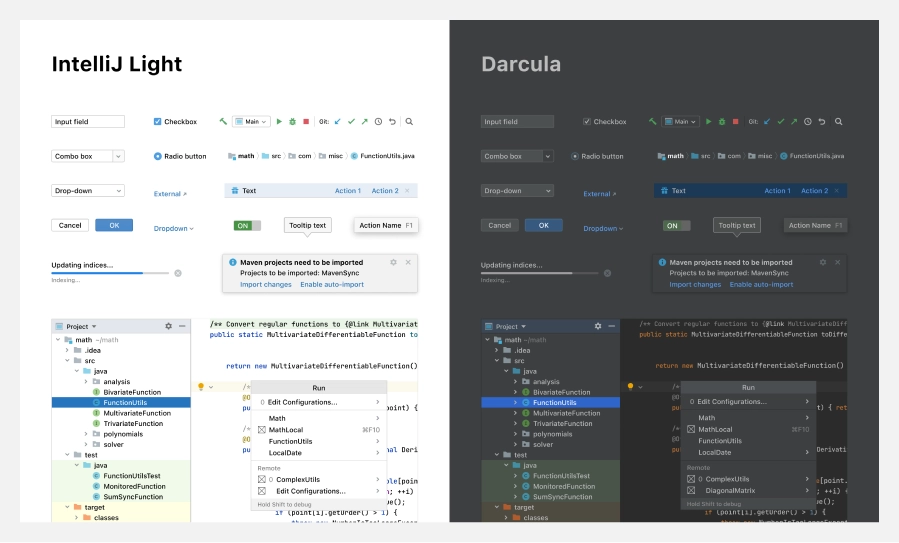The height and width of the screenshot is (543, 899).
Task: Collapse the test folder in Darcula project tree
Action: tap(497, 455)
